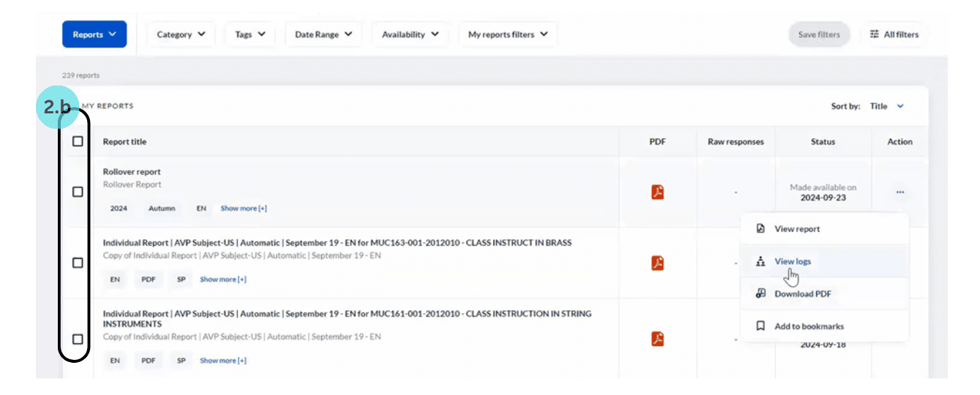Expand Show more tags for Rollover report

(x=244, y=208)
